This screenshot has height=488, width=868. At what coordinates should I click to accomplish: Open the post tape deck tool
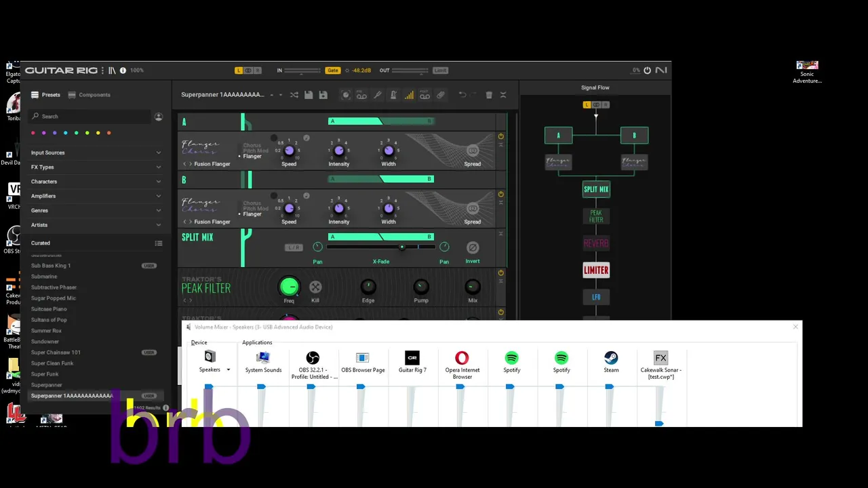(x=425, y=95)
